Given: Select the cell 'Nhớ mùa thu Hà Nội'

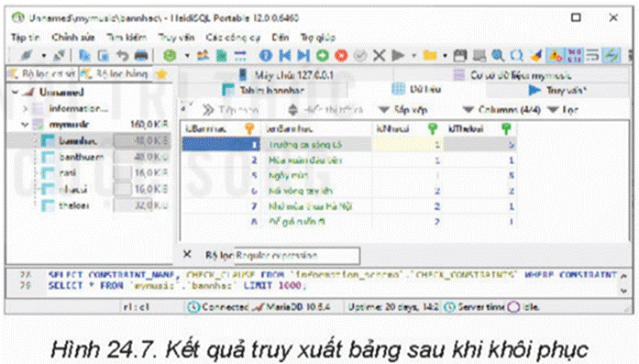Looking at the screenshot, I should [315, 206].
